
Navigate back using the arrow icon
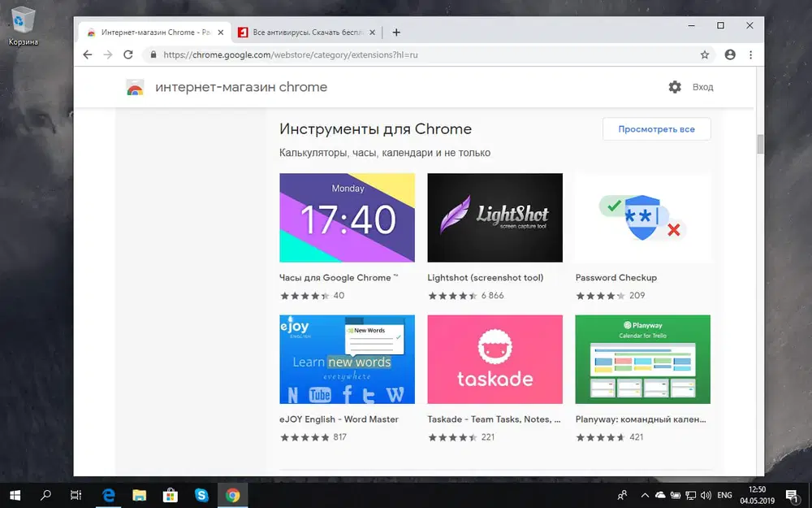pos(88,54)
